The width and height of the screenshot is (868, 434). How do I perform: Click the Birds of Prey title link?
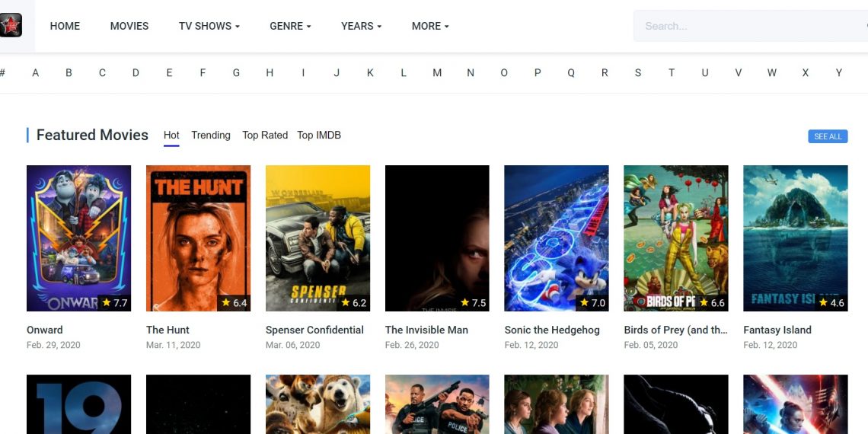pyautogui.click(x=676, y=330)
